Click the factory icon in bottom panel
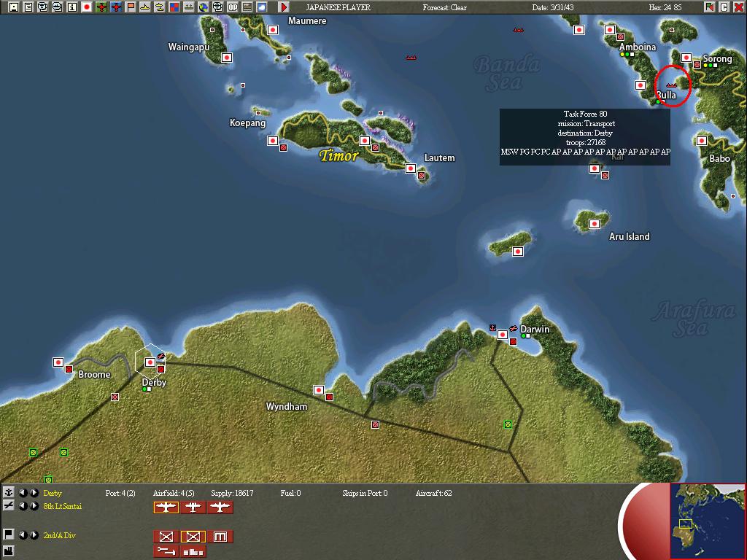Screen dimensions: 747x560 click(x=8, y=551)
